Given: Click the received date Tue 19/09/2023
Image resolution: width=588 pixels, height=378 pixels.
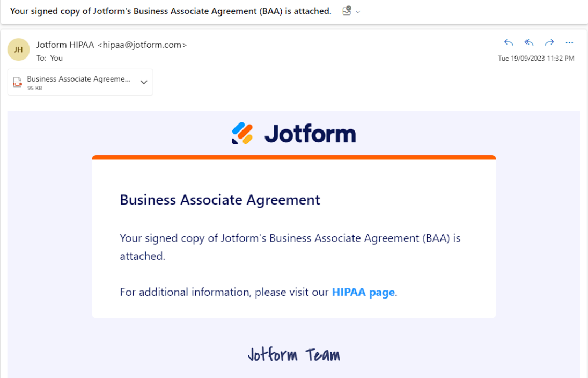Looking at the screenshot, I should click(536, 59).
